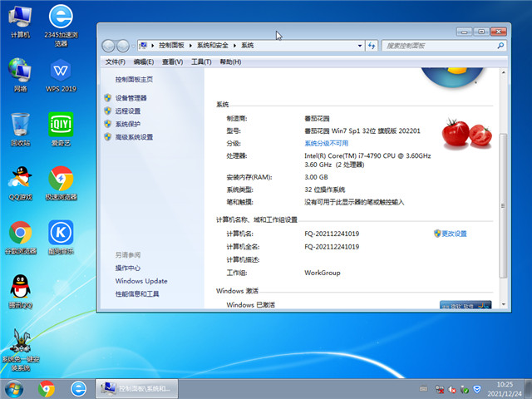Launch the iQIYI desktop icon
532x399 pixels.
coord(61,130)
